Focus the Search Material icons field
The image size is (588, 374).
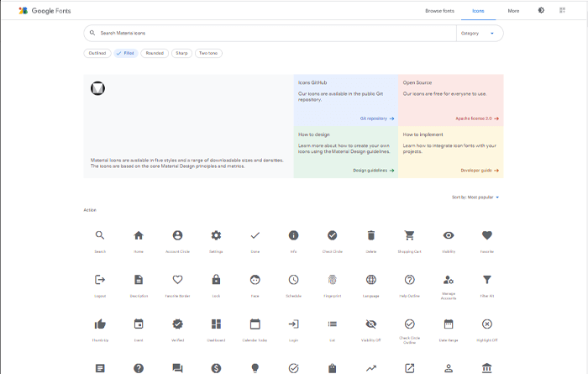[270, 33]
